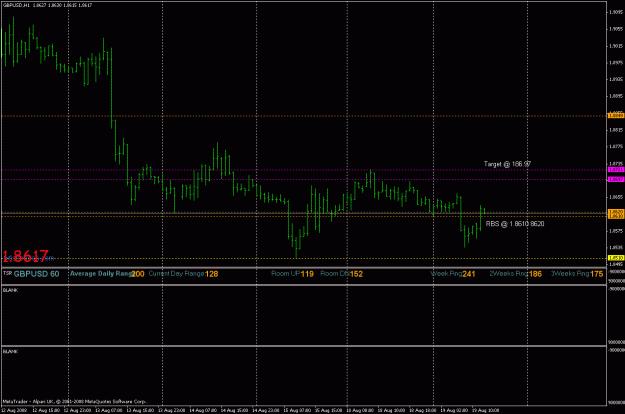Click the 3Weeks Rng value 175
The width and height of the screenshot is (625, 414).
(x=597, y=274)
